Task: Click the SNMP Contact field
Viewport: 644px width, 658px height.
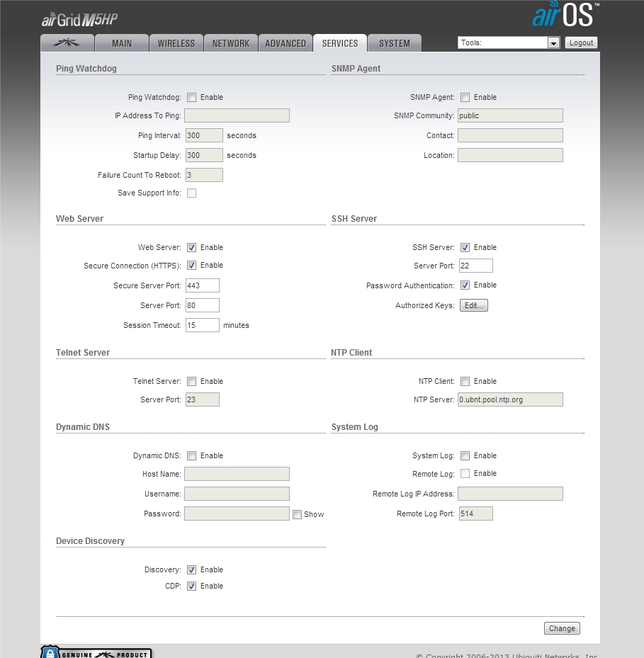Action: click(510, 135)
